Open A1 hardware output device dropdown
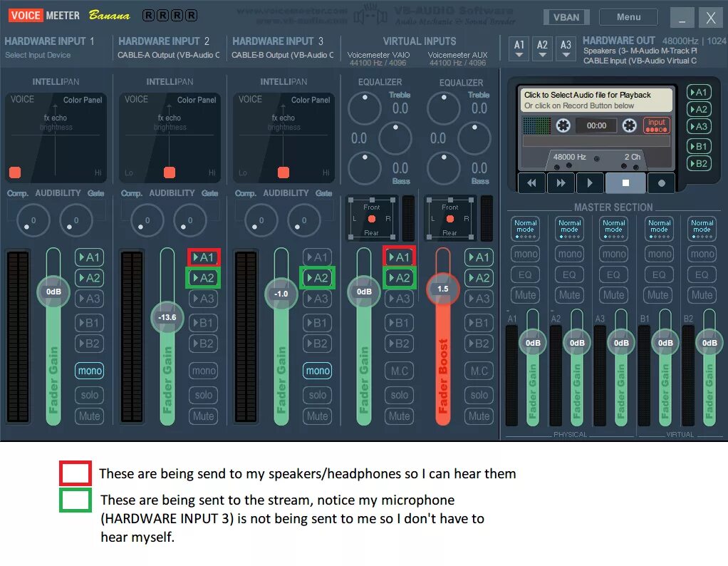 tap(519, 48)
